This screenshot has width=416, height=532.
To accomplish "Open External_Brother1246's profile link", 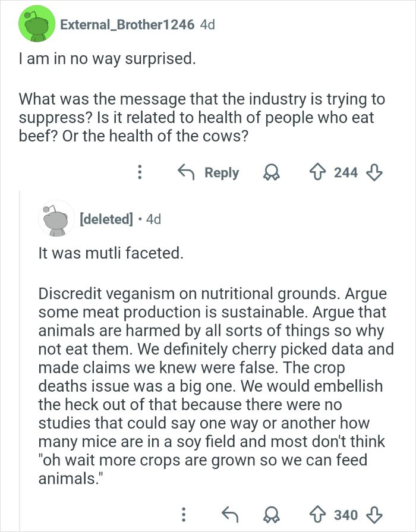I will [125, 26].
